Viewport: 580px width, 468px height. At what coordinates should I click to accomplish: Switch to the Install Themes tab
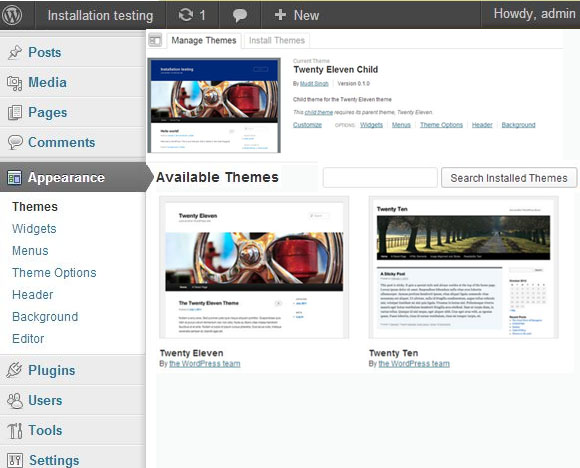(277, 40)
